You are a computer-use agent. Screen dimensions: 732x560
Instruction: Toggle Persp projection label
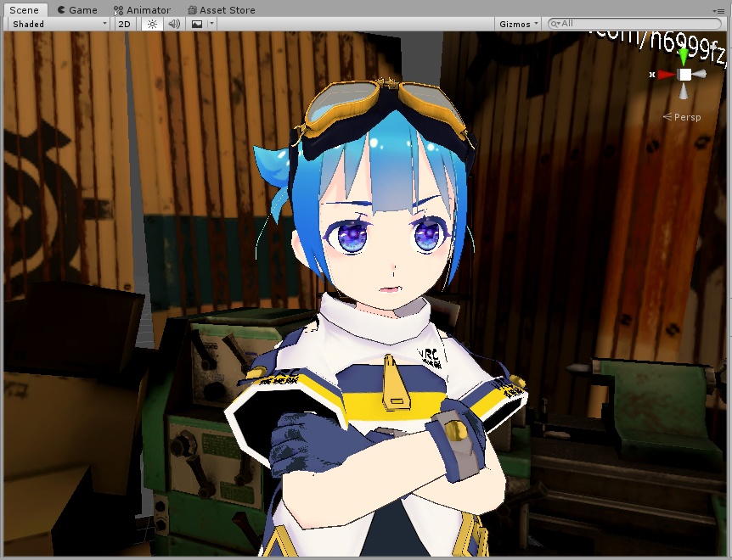click(682, 117)
